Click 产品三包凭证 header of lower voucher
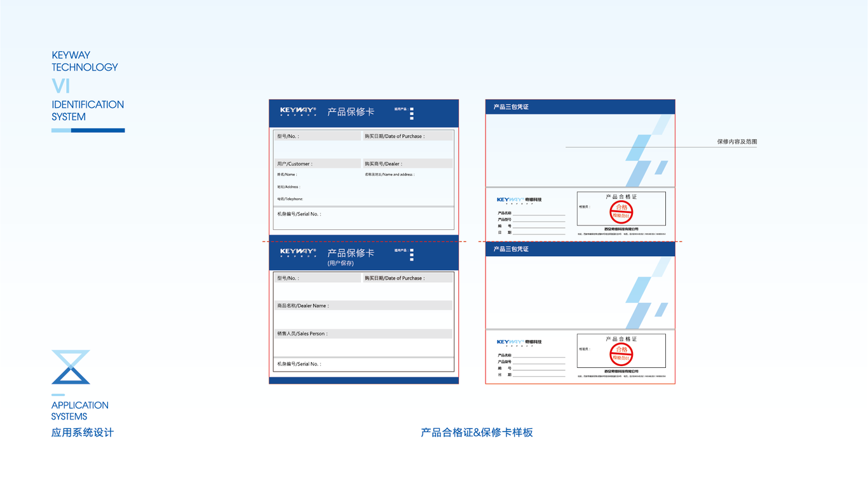The width and height of the screenshot is (868, 488). click(x=511, y=249)
